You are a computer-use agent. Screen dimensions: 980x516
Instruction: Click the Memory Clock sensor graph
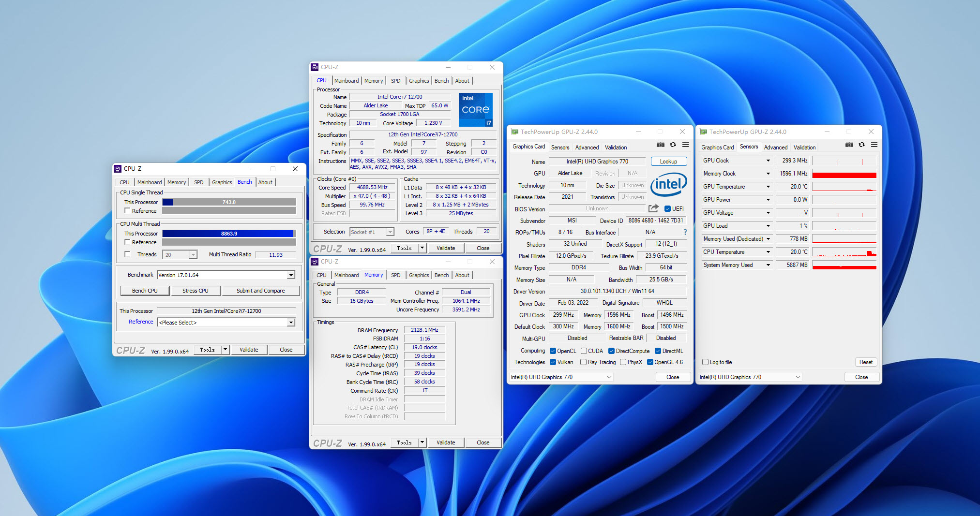point(844,174)
